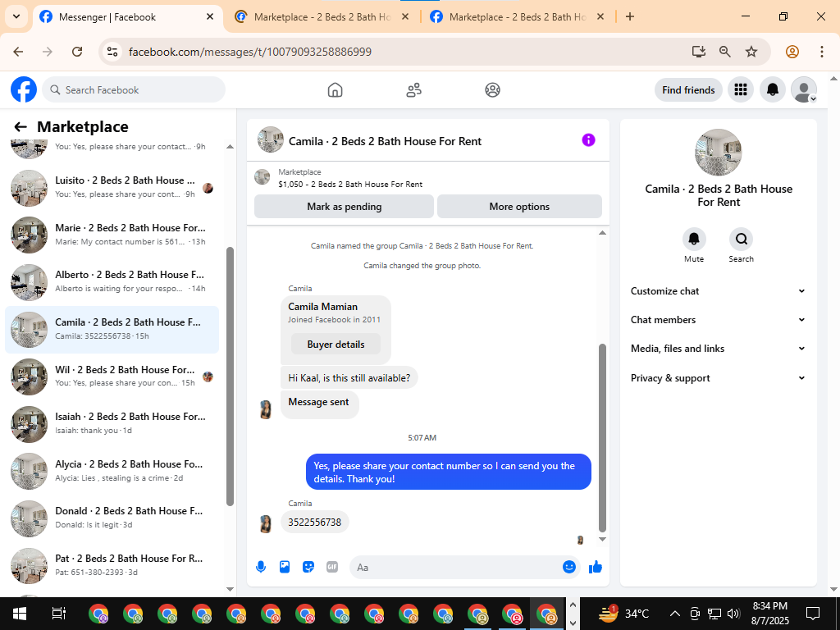This screenshot has width=840, height=630.
Task: Open chat with Luisito
Action: pos(112,187)
